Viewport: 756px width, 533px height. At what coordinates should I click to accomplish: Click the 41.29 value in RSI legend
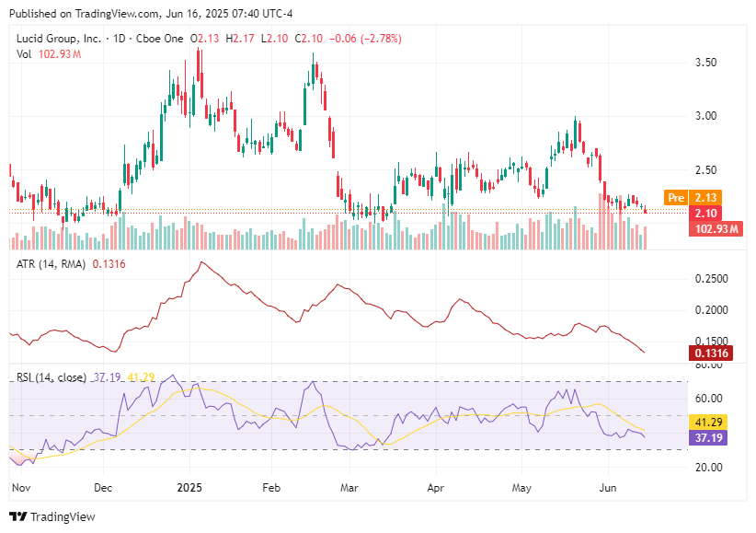[142, 377]
